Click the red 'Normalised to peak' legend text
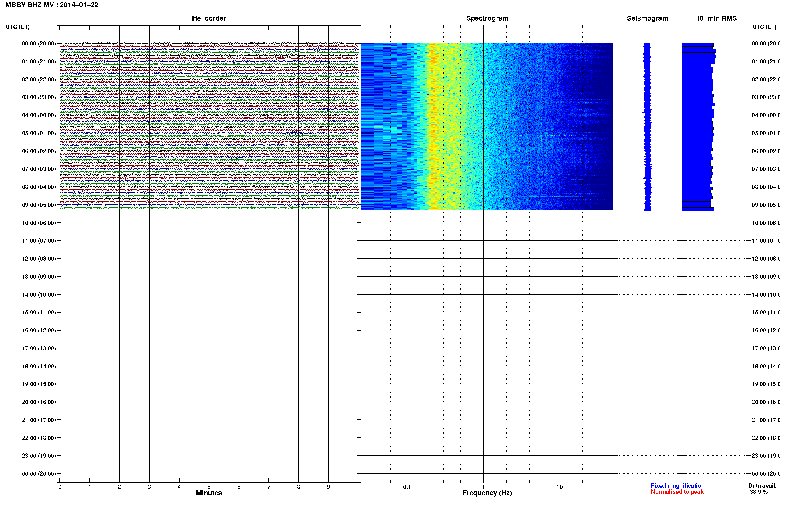812x508 pixels. (677, 492)
